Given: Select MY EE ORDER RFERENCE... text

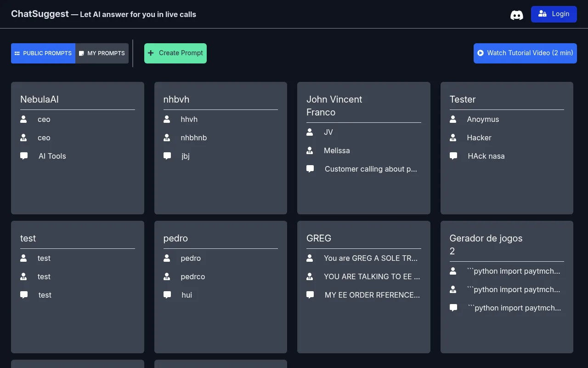Looking at the screenshot, I should coord(372,295).
